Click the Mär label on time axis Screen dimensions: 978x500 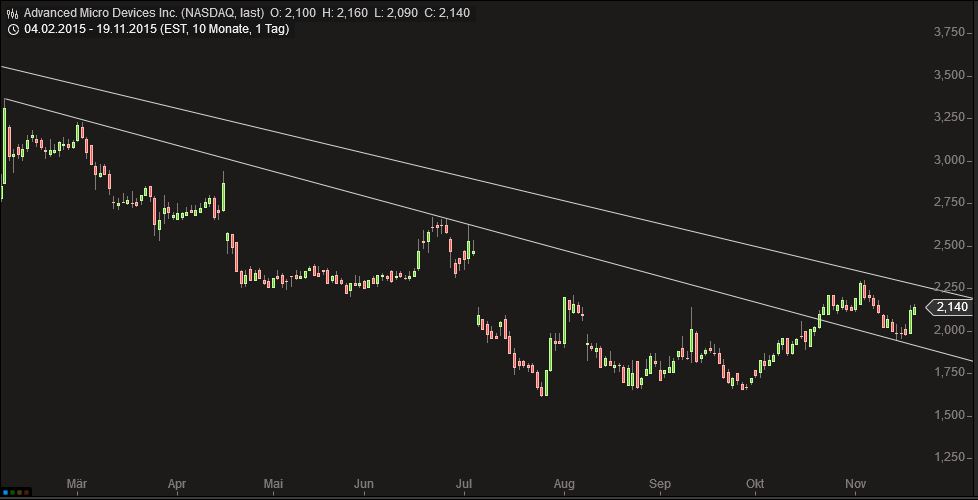coord(76,484)
